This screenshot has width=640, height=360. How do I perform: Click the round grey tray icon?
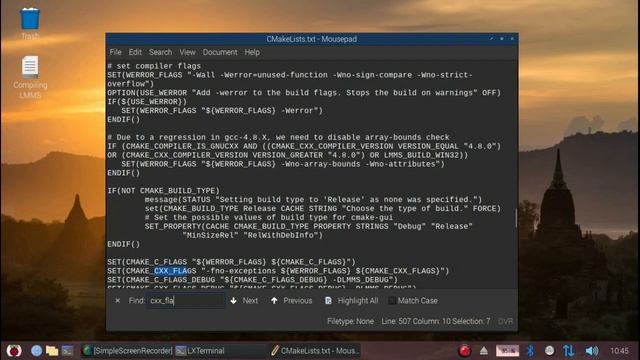click(549, 351)
